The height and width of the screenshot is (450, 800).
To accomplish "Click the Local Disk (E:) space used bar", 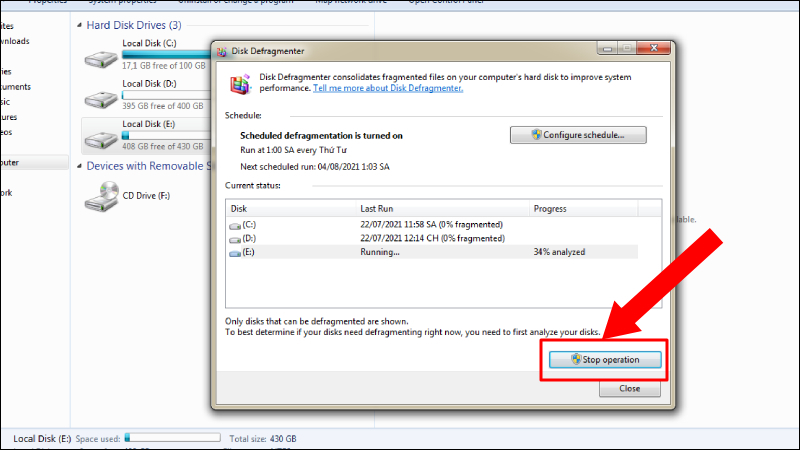I will (172, 438).
